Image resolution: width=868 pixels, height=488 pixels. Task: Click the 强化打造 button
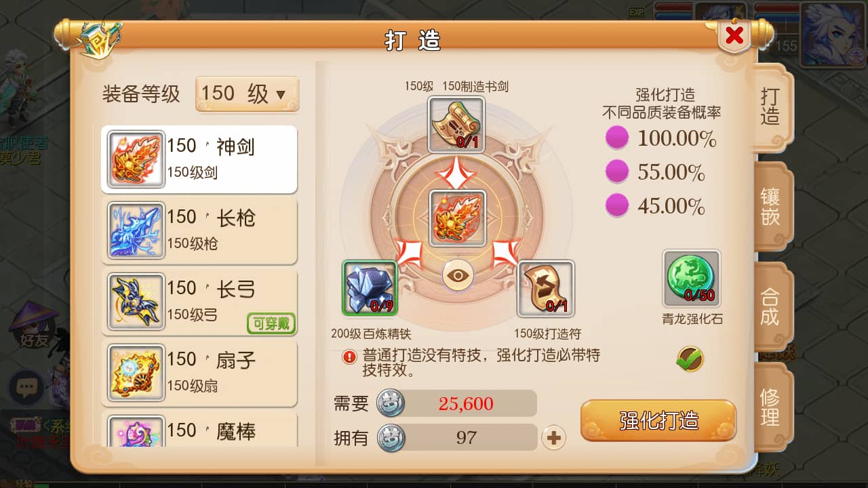pos(658,421)
